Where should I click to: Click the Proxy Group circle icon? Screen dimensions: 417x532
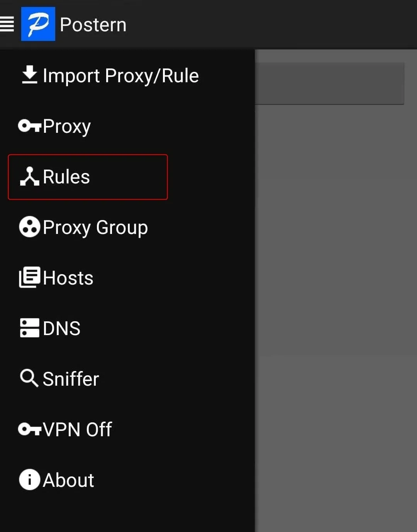(29, 227)
